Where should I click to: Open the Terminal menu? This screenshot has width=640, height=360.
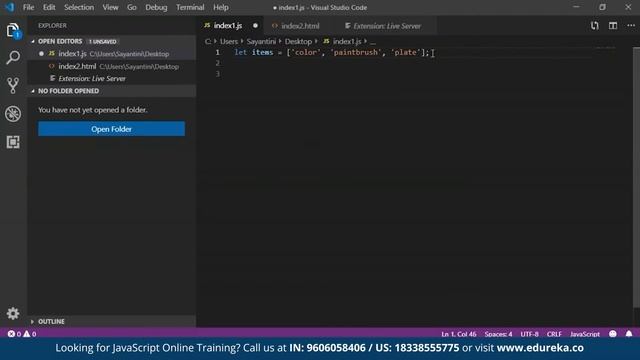point(190,7)
